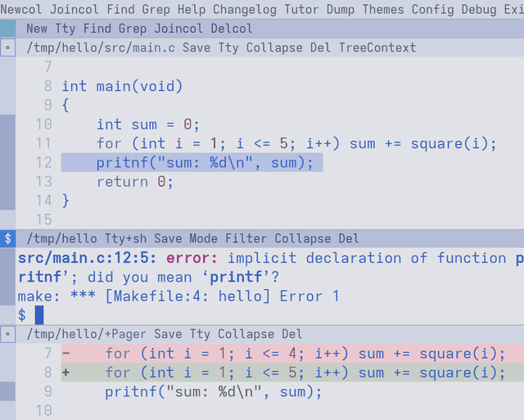The width and height of the screenshot is (524, 420).
Task: Click Newcol in the top menu
Action: (21, 9)
